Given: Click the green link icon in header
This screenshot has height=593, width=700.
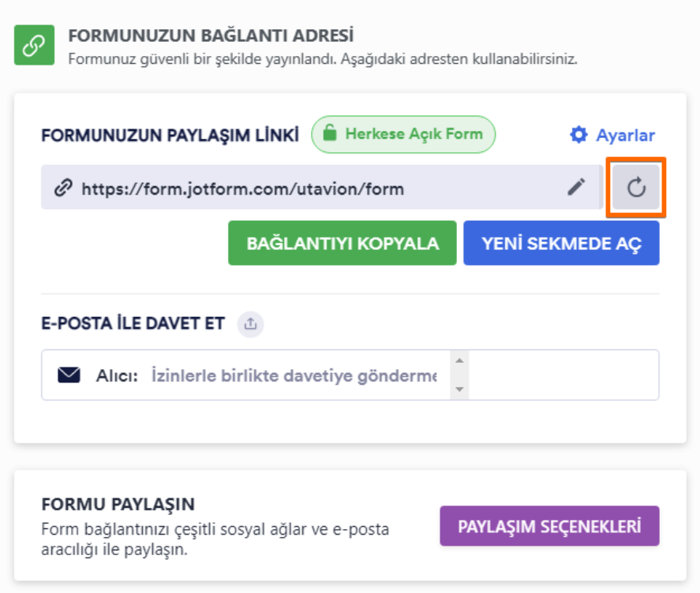Looking at the screenshot, I should 35,45.
